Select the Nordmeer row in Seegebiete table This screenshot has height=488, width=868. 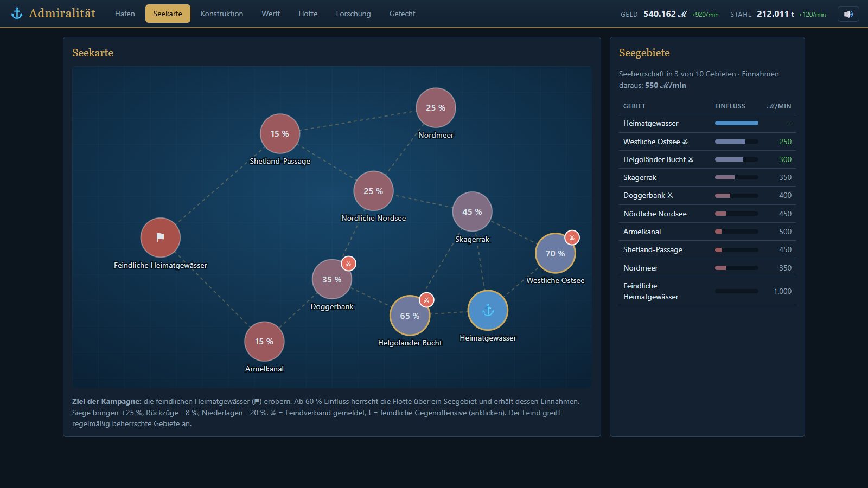click(707, 268)
